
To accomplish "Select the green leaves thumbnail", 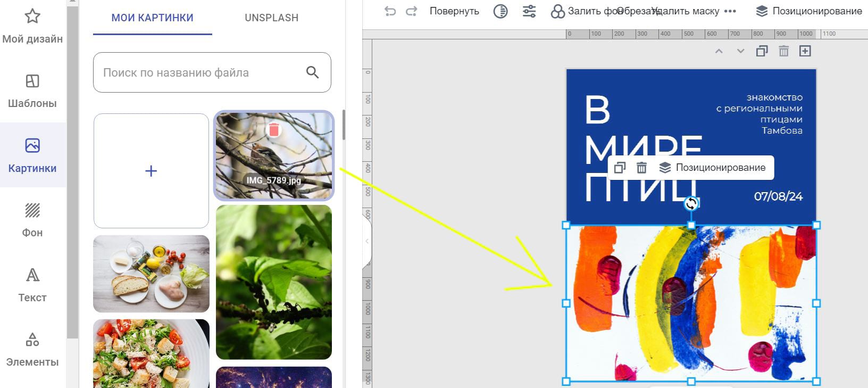I will 274,282.
